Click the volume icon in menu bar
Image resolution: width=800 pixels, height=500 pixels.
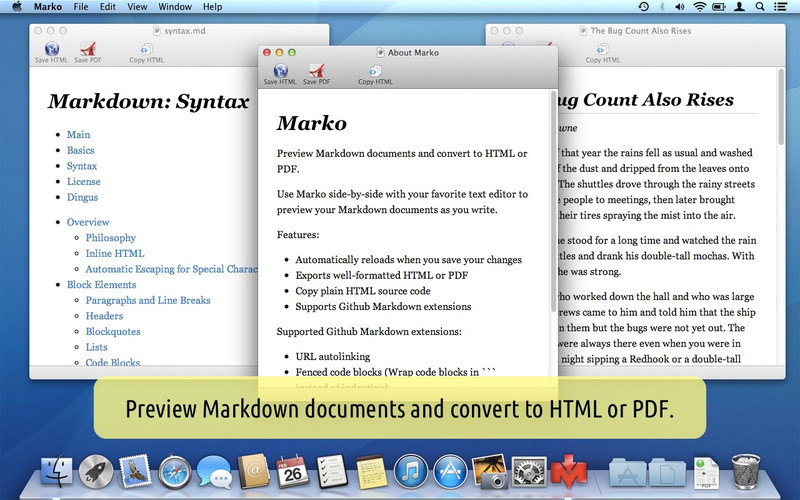(680, 7)
